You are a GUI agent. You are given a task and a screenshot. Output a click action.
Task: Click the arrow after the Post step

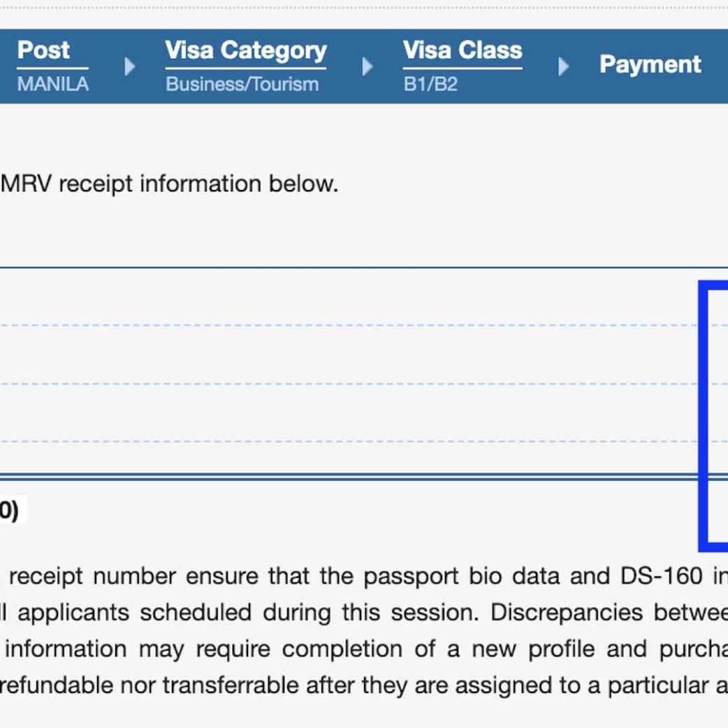click(129, 67)
